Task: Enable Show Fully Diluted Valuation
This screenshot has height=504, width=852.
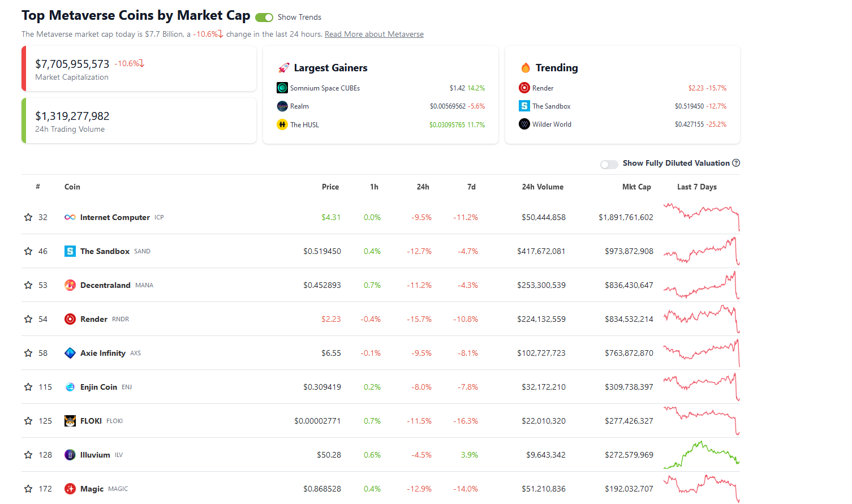Action: (x=609, y=164)
